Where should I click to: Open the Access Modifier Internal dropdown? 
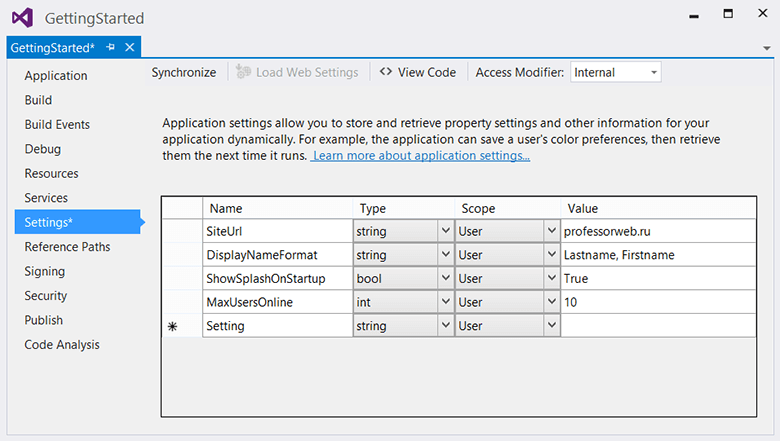point(616,72)
